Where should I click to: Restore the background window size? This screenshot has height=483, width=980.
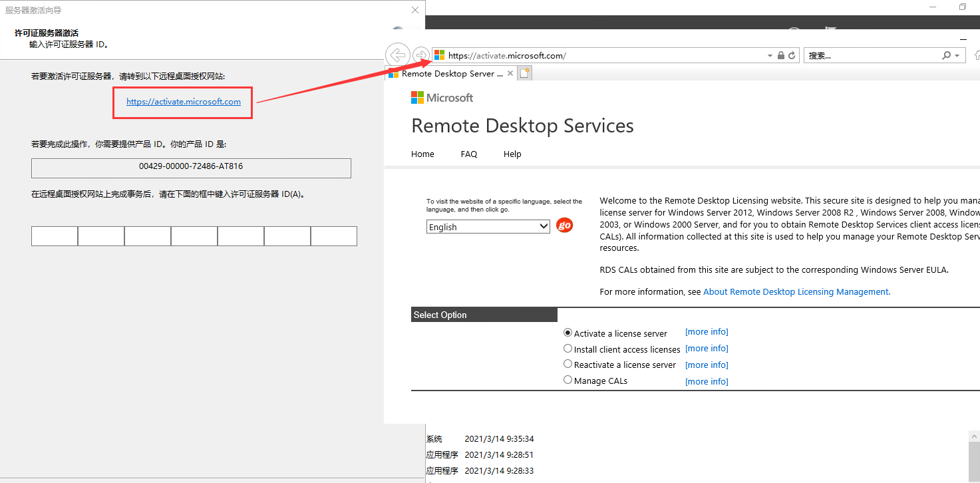963,7
